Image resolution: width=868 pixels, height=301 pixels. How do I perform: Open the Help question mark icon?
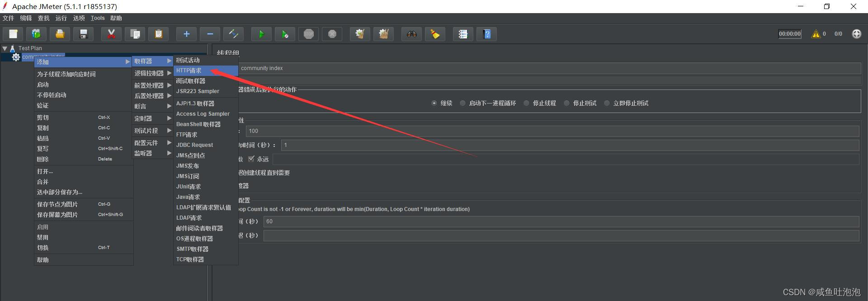[x=486, y=34]
